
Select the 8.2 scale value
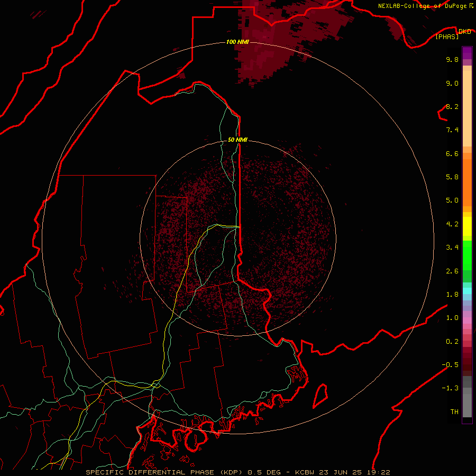(x=452, y=106)
